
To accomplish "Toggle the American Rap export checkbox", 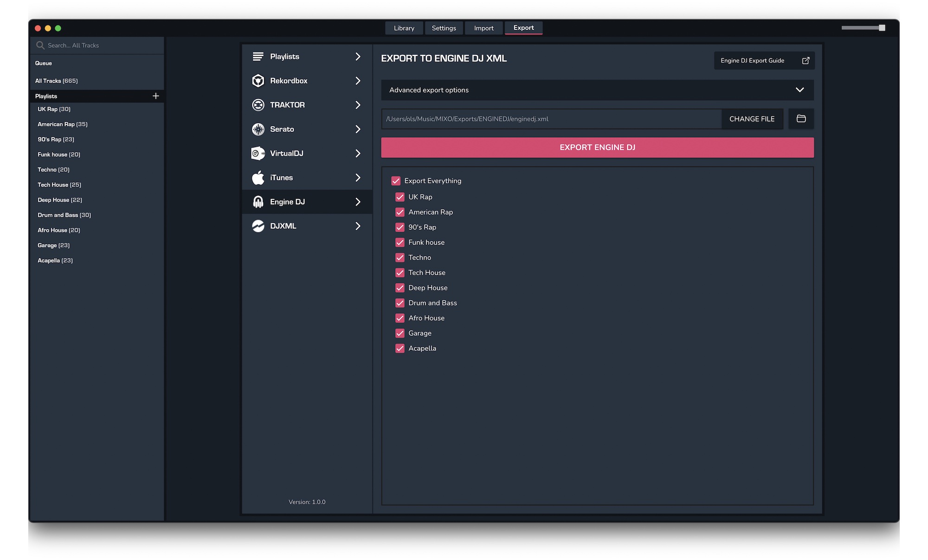I will (400, 212).
